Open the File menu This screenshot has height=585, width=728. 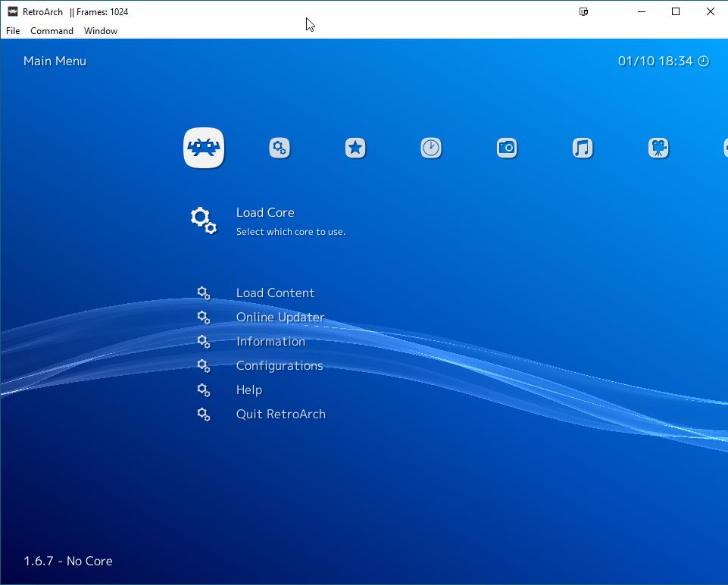[x=12, y=31]
